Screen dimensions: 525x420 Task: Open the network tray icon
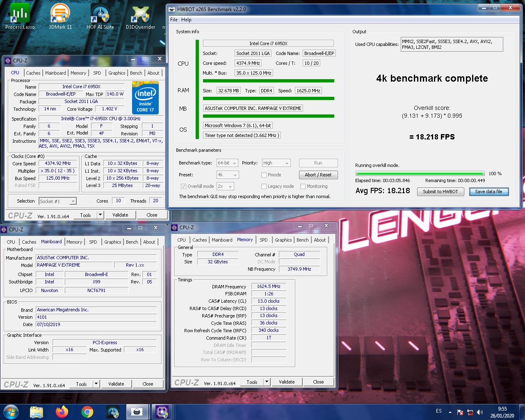tap(470, 412)
